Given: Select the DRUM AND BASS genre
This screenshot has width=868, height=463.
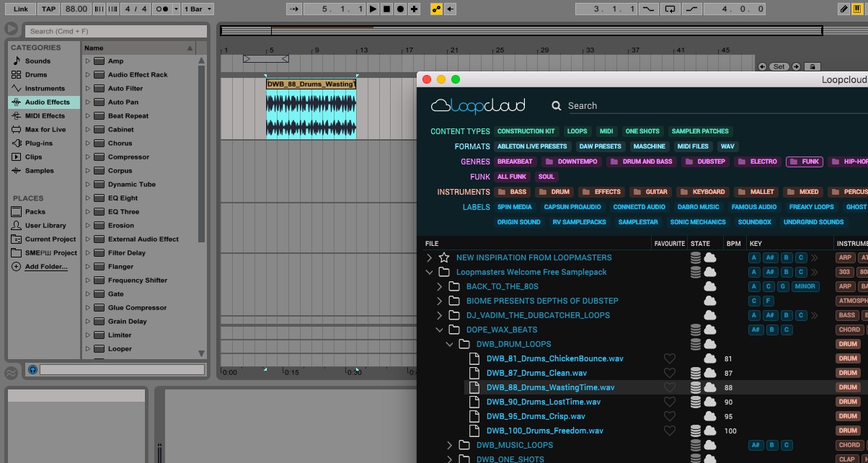Looking at the screenshot, I should pyautogui.click(x=641, y=162).
